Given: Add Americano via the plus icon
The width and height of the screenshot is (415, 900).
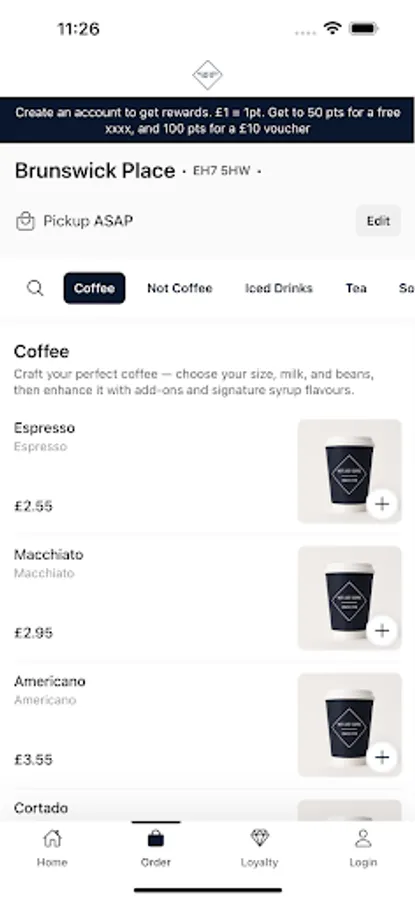Looking at the screenshot, I should coord(382,758).
